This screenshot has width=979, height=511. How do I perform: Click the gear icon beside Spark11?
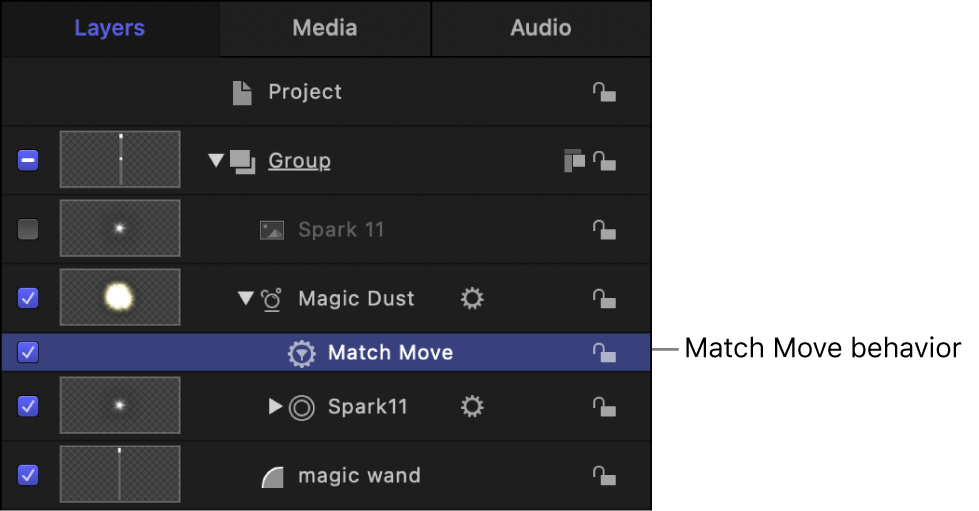(472, 407)
